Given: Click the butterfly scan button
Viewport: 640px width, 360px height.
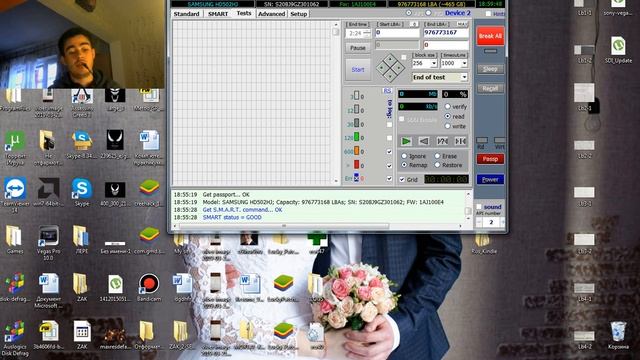Looking at the screenshot, I should [x=460, y=141].
